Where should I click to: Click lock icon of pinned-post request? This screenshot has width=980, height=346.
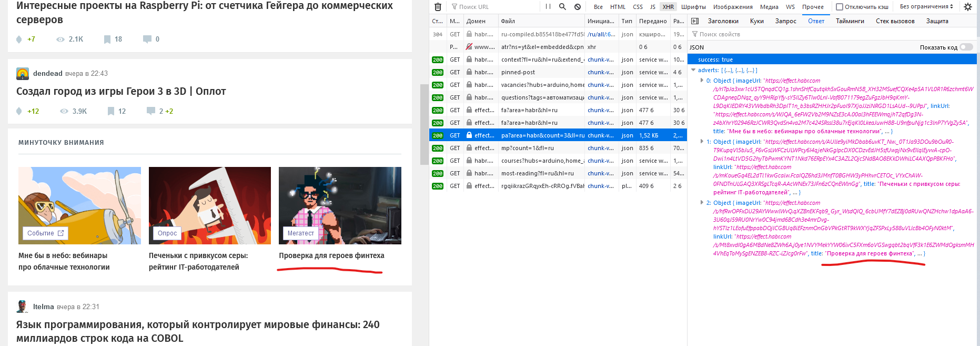pyautogui.click(x=469, y=72)
